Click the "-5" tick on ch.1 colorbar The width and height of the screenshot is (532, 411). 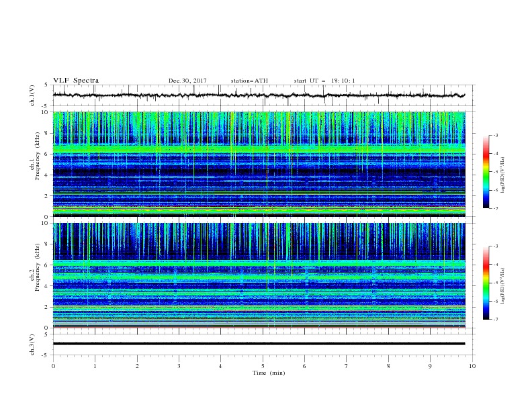tap(495, 173)
